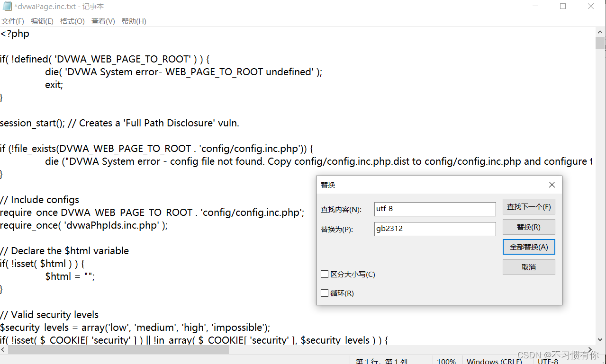Click the horizontal scrollbar left arrow
The height and width of the screenshot is (364, 606).
[x=4, y=350]
